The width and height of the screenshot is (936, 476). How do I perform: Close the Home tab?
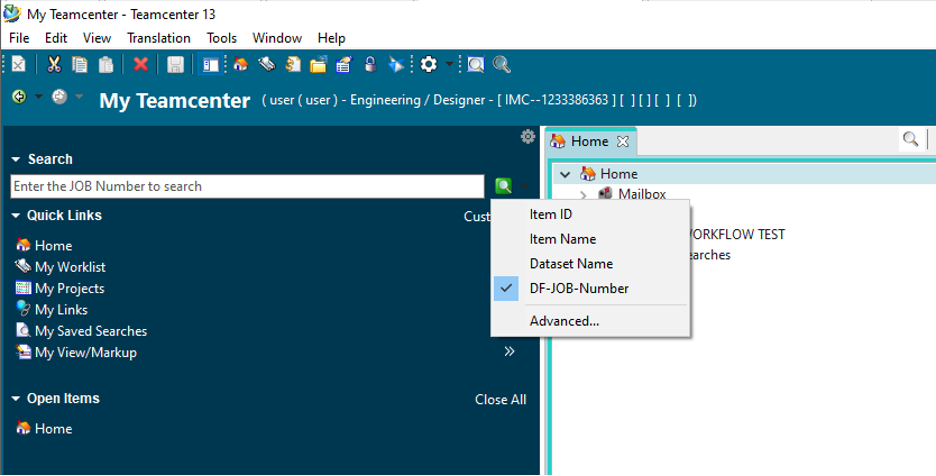(623, 142)
